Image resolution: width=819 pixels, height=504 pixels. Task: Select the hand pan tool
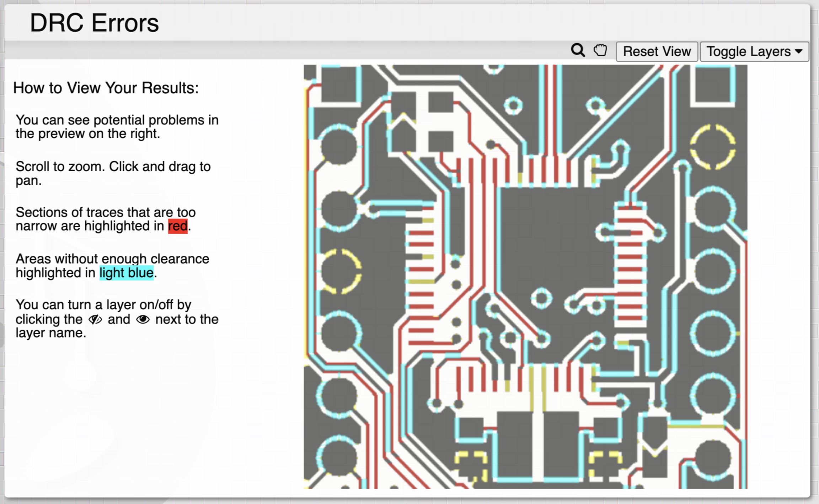click(x=600, y=50)
